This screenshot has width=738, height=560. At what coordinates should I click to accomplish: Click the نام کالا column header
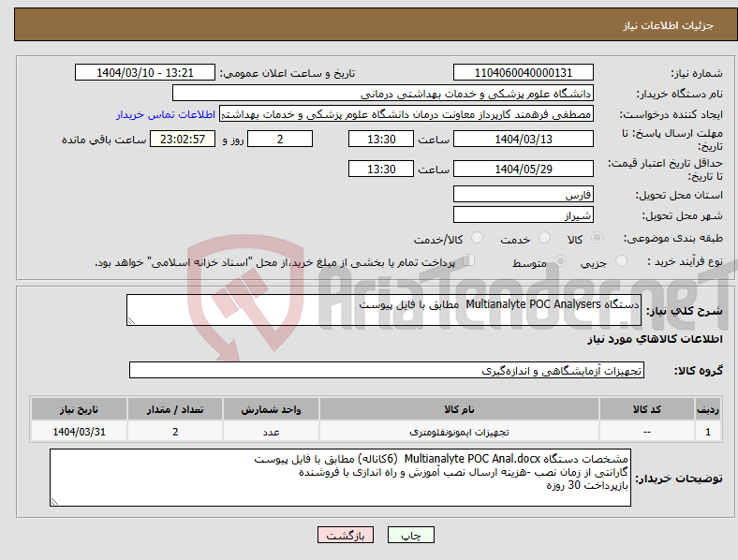click(x=459, y=409)
